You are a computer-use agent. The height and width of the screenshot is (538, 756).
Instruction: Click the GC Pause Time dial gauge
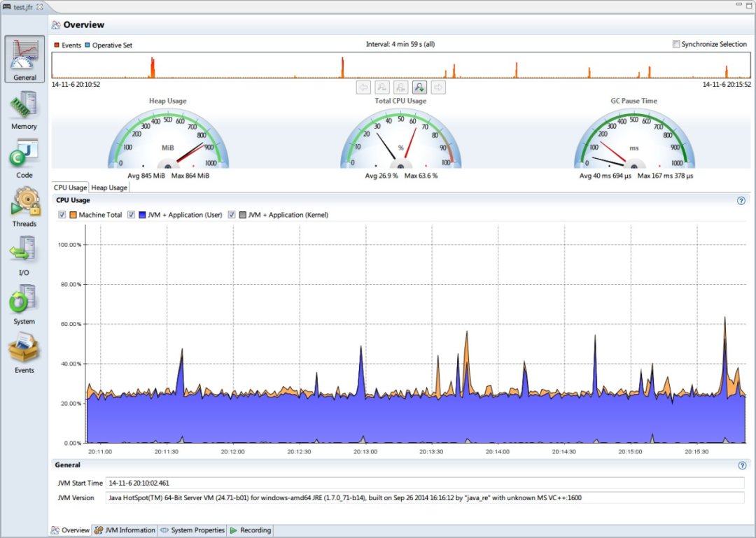point(634,139)
